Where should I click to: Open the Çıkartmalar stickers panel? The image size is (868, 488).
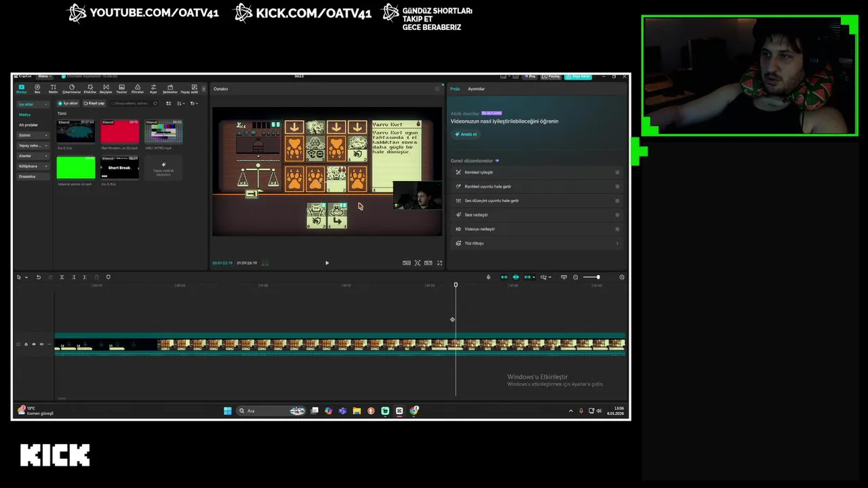click(x=71, y=89)
